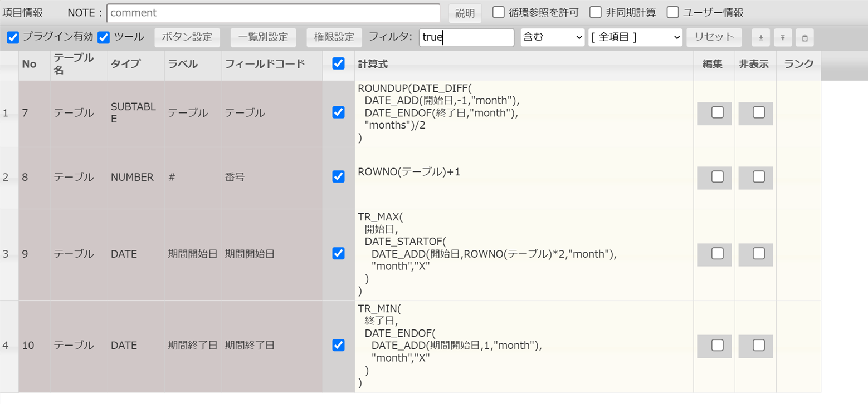The width and height of the screenshot is (868, 404).
Task: Click the filter text box containing true
Action: click(466, 37)
